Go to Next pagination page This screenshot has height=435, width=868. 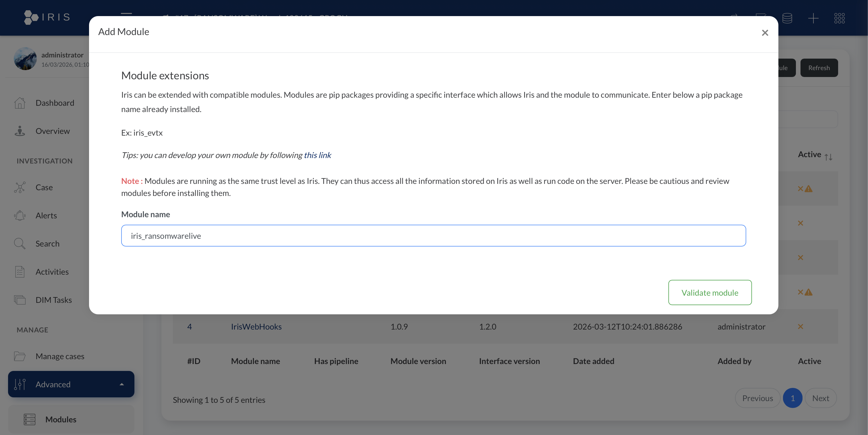821,398
